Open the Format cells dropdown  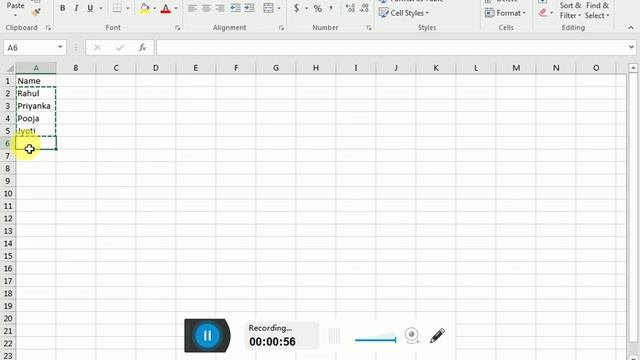coord(505,13)
